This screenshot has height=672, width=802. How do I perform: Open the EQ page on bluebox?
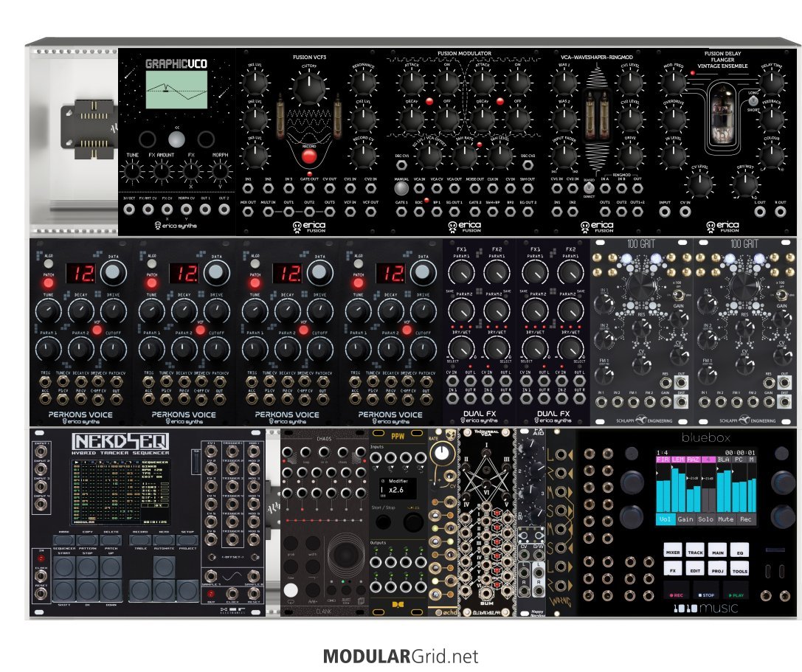739,552
